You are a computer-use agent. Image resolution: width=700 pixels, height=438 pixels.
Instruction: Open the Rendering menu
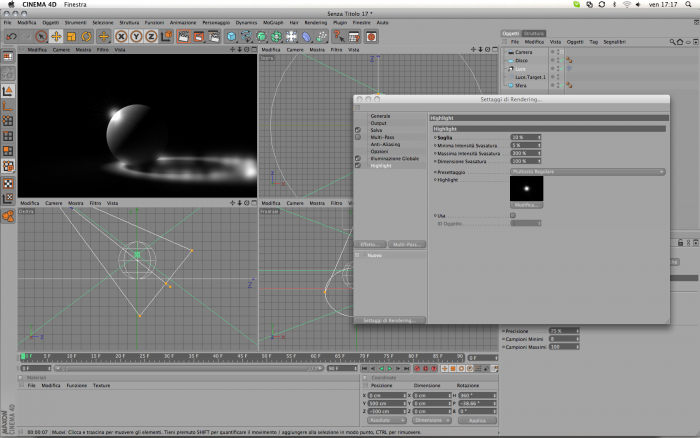(x=316, y=22)
